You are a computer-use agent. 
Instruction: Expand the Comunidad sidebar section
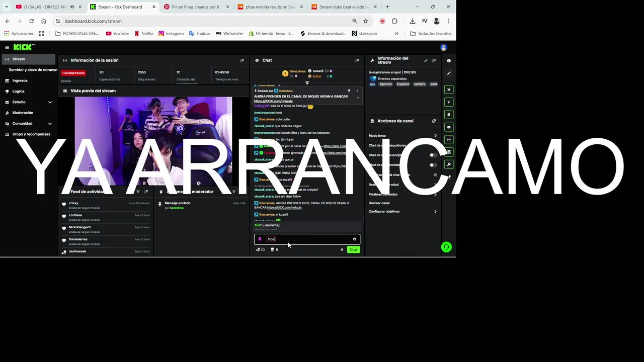[x=50, y=124]
